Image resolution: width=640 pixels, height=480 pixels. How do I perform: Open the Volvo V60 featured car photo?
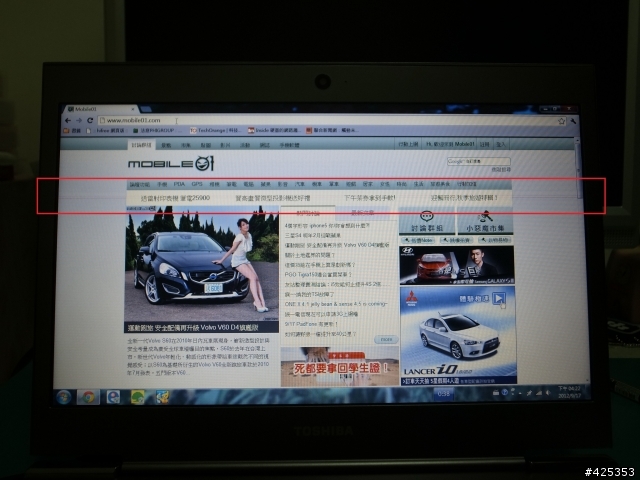click(x=202, y=264)
